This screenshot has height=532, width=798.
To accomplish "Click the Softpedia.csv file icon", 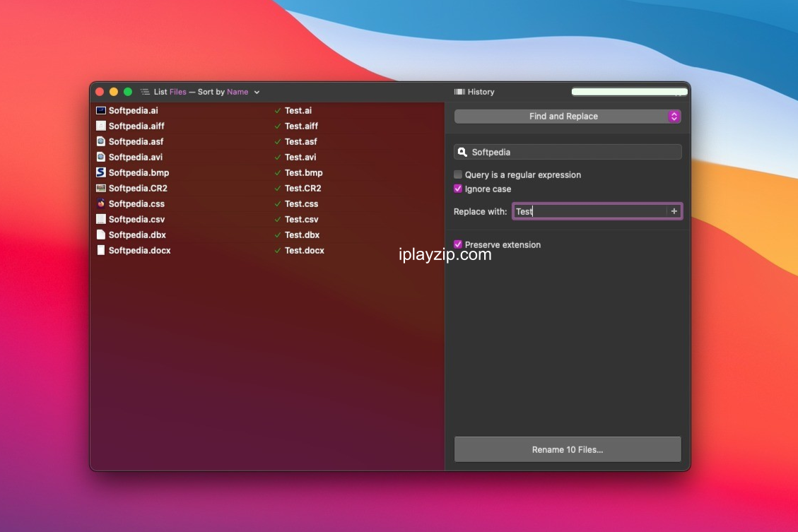I will (x=101, y=219).
